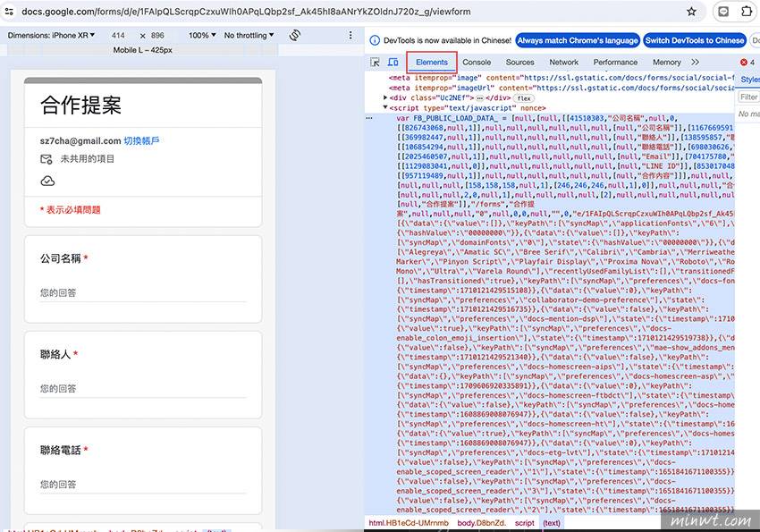The image size is (760, 532).
Task: Click the DevTools language info icon
Action: click(x=375, y=41)
